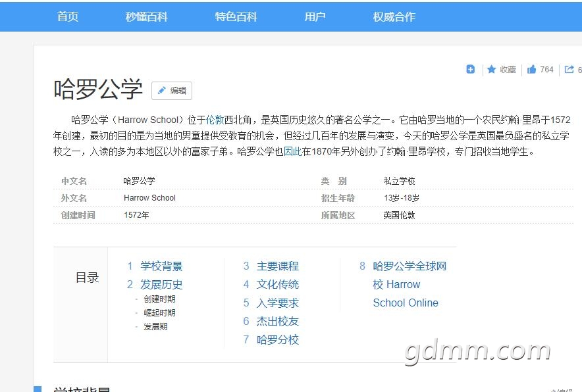Select 用户 in the navigation bar
This screenshot has width=582, height=392.
click(315, 16)
